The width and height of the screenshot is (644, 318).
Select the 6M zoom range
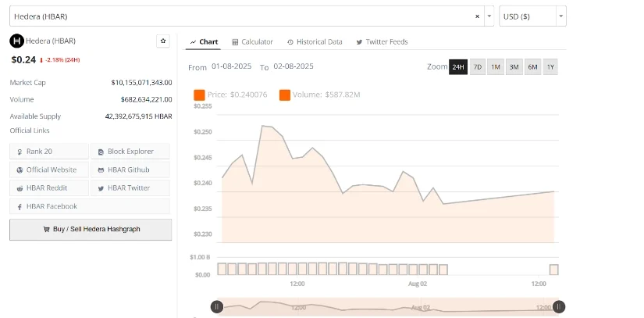coord(532,66)
